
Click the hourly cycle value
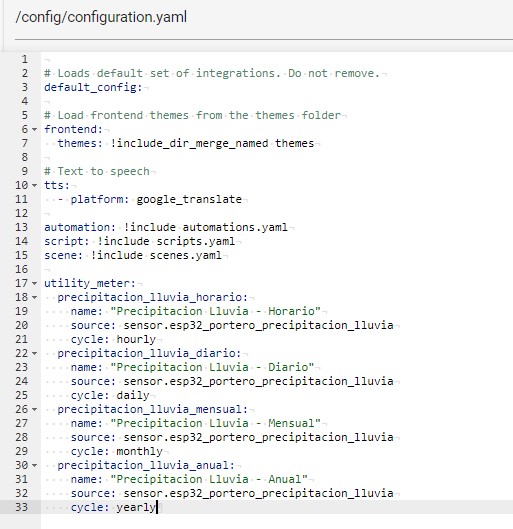(x=136, y=339)
